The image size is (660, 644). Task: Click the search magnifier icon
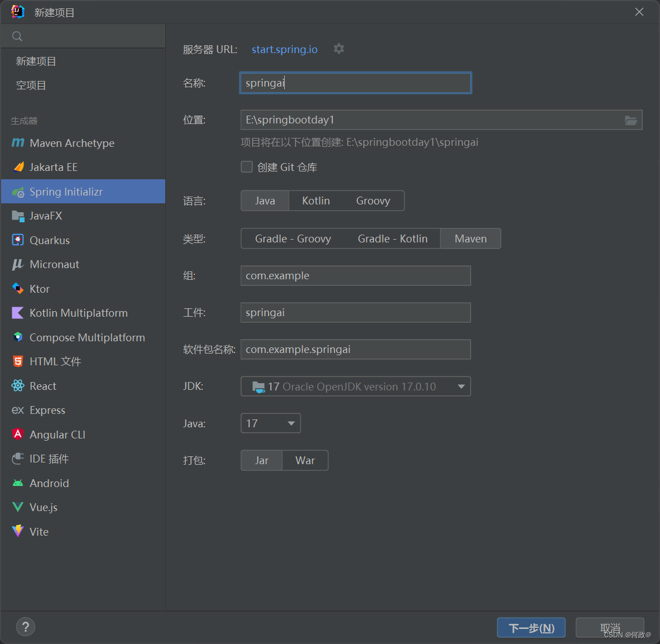point(17,36)
